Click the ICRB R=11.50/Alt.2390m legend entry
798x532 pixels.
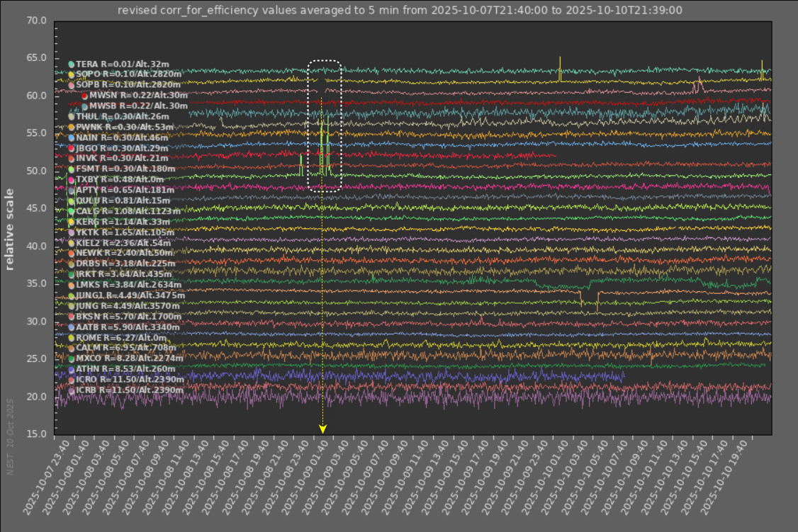130,390
